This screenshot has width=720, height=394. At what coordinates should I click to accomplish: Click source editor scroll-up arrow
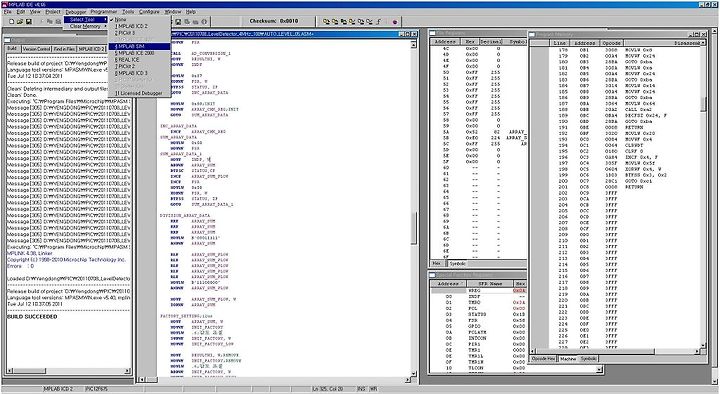pos(413,45)
